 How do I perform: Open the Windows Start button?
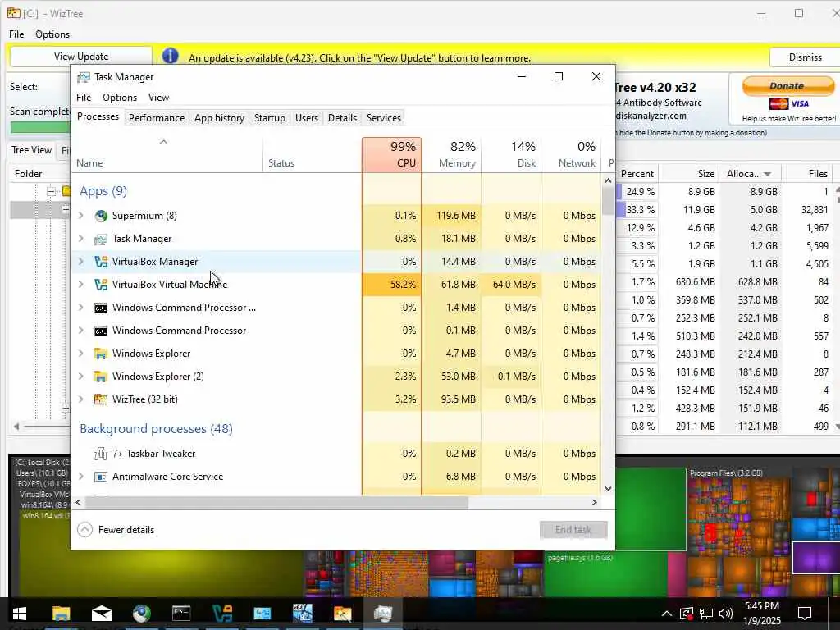tap(20, 613)
